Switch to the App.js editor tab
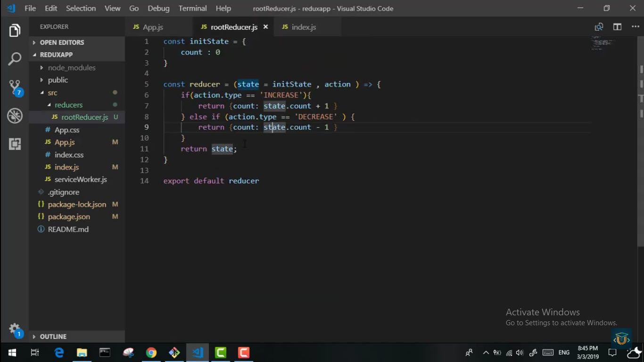The image size is (644, 362). click(x=158, y=27)
